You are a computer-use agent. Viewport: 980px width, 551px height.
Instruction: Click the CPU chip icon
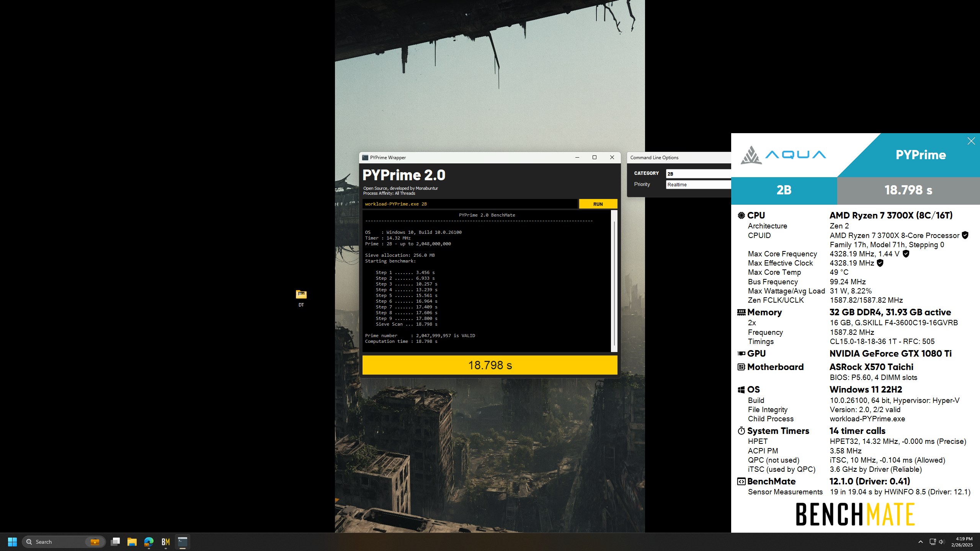pyautogui.click(x=742, y=215)
